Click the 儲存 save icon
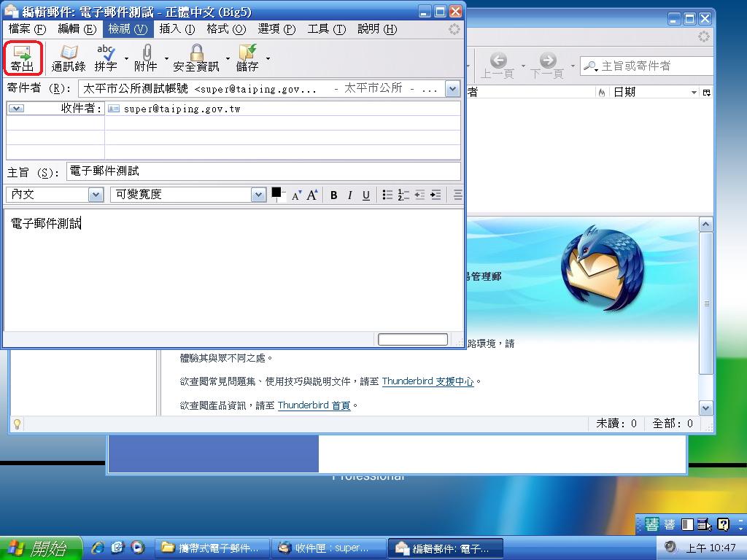Screen dimensions: 747x560 pos(247,58)
